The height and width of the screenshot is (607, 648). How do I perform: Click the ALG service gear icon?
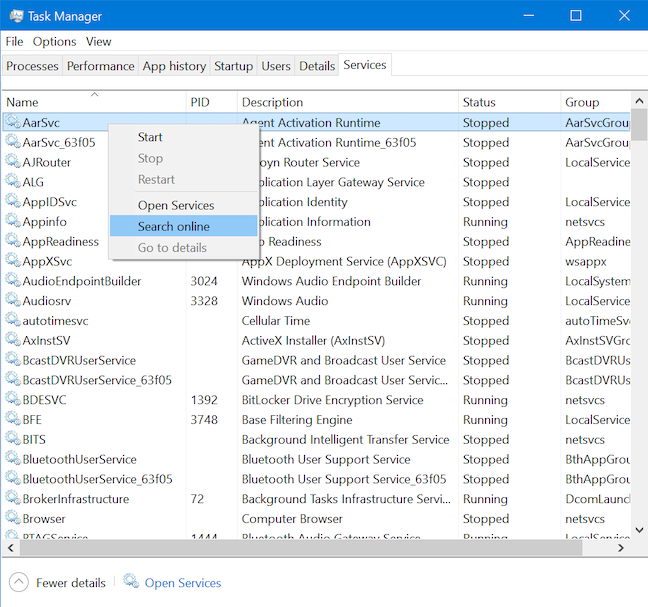point(13,181)
